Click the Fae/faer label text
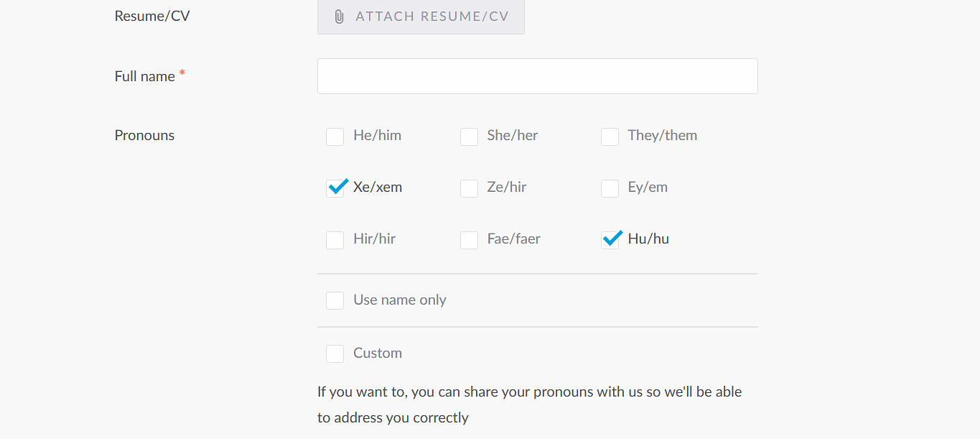This screenshot has height=439, width=980. pyautogui.click(x=513, y=239)
